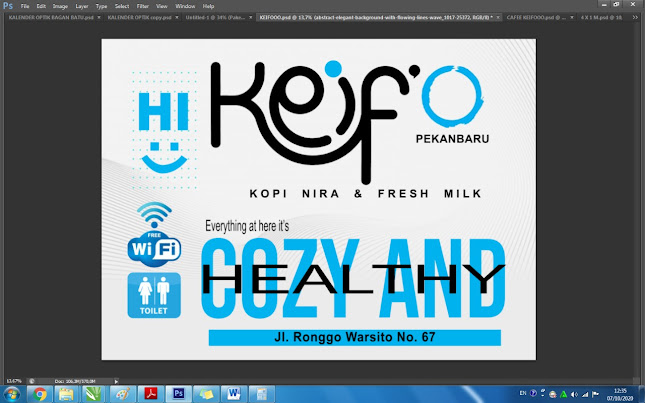
Task: Open the Window menu
Action: point(185,6)
